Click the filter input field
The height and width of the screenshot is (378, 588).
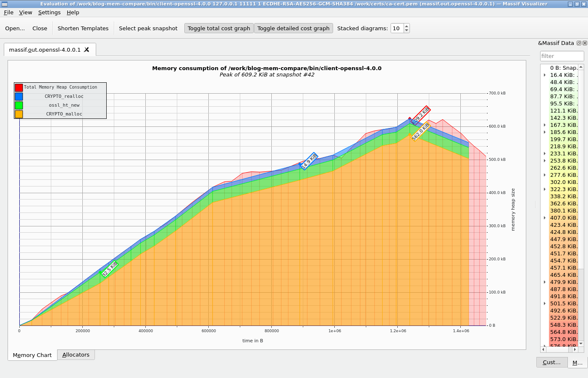coord(562,56)
